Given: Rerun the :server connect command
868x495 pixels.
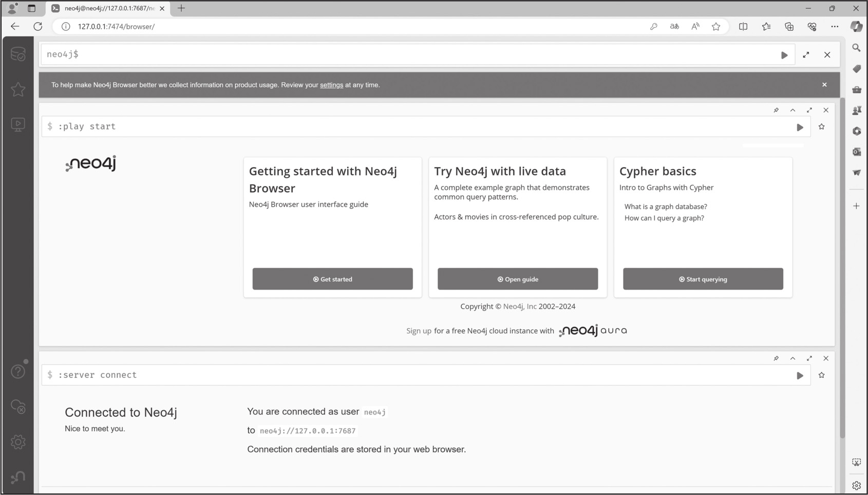Looking at the screenshot, I should coord(800,376).
